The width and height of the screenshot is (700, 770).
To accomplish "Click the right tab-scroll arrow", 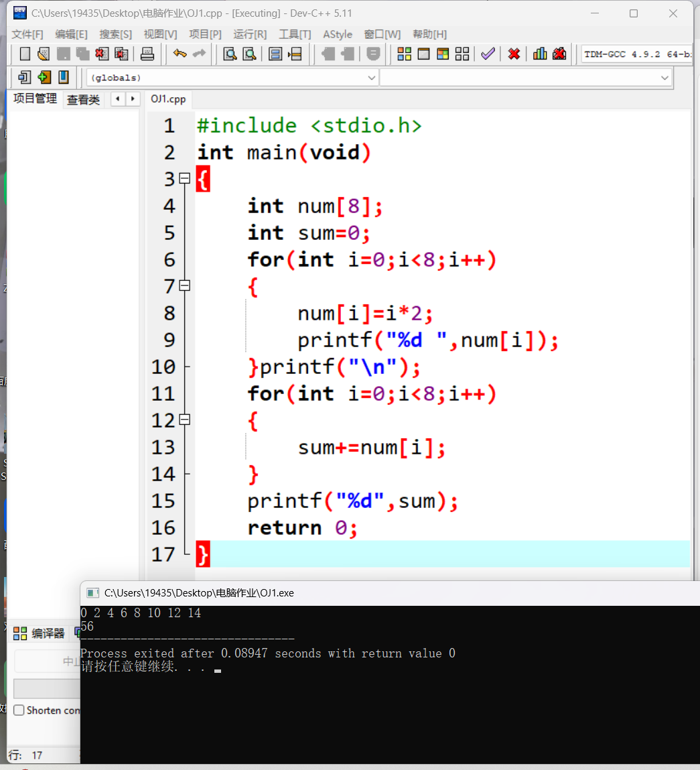I will click(133, 99).
